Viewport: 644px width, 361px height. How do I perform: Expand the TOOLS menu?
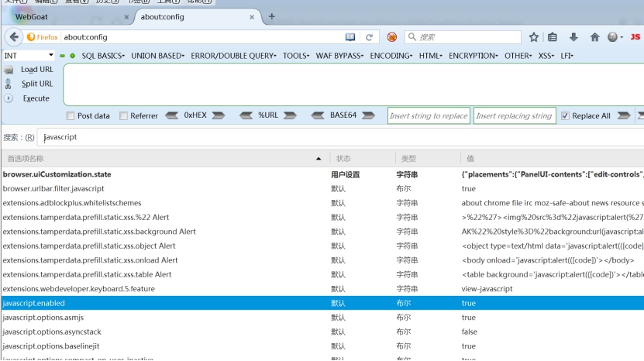(x=296, y=56)
